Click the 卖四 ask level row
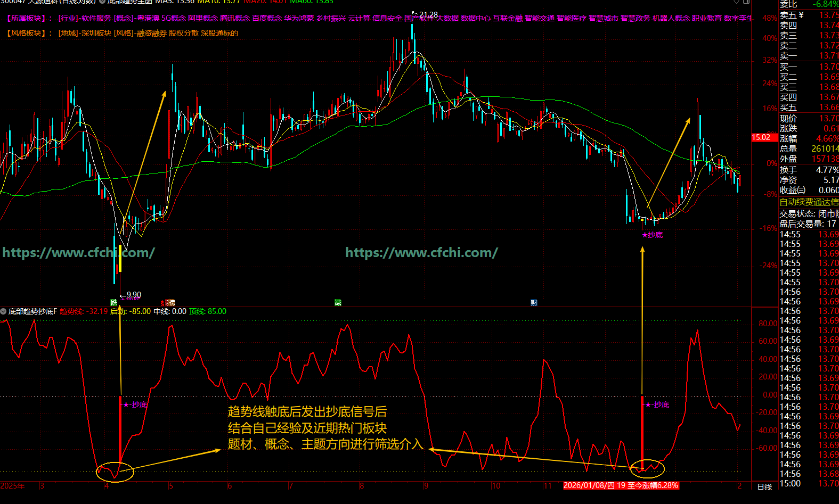839x504 pixels. tap(809, 25)
